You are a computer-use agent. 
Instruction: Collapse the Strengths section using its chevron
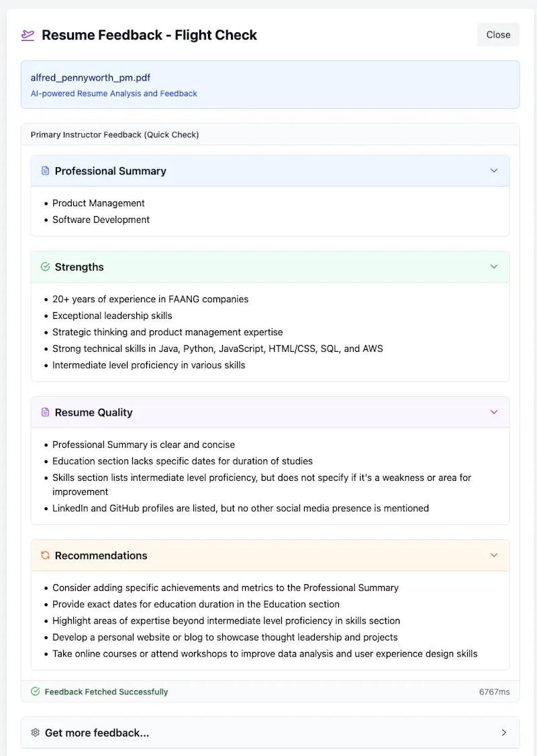click(494, 267)
